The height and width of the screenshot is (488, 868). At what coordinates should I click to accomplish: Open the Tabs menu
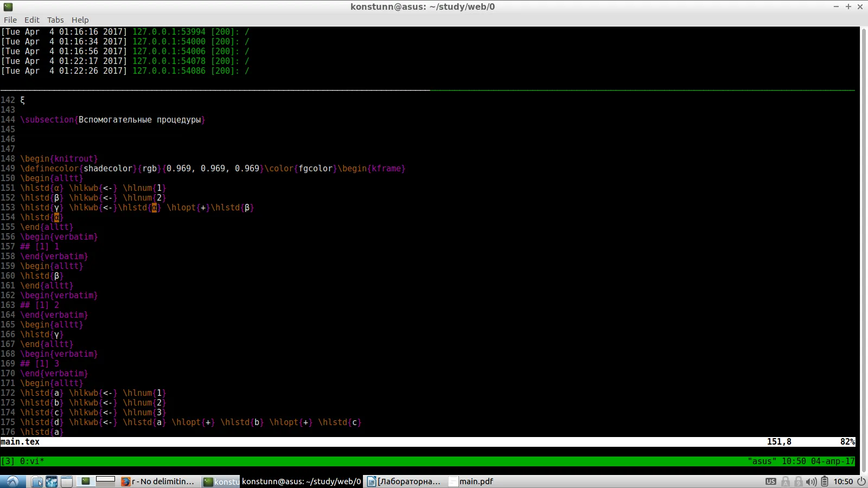pos(55,20)
